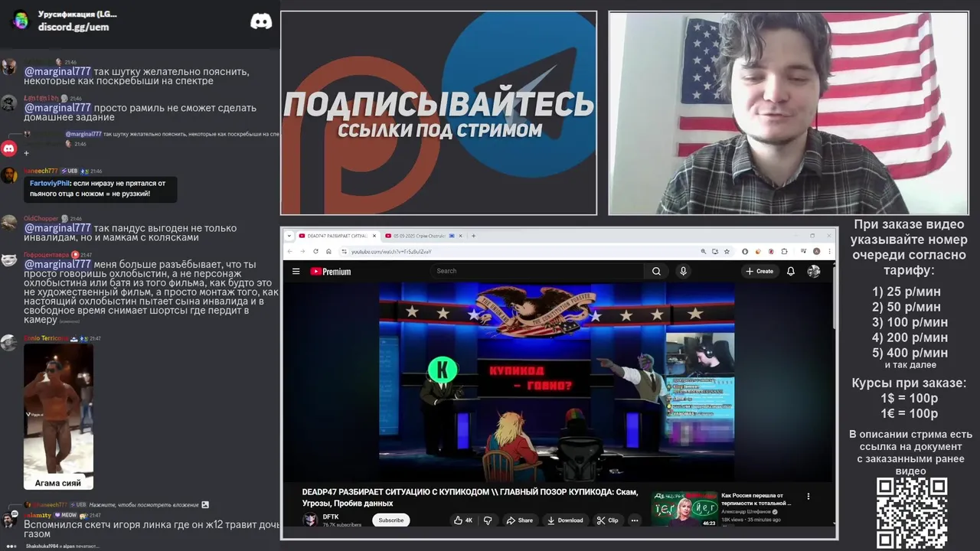This screenshot has width=980, height=551.
Task: Click the Share button under video
Action: [519, 520]
